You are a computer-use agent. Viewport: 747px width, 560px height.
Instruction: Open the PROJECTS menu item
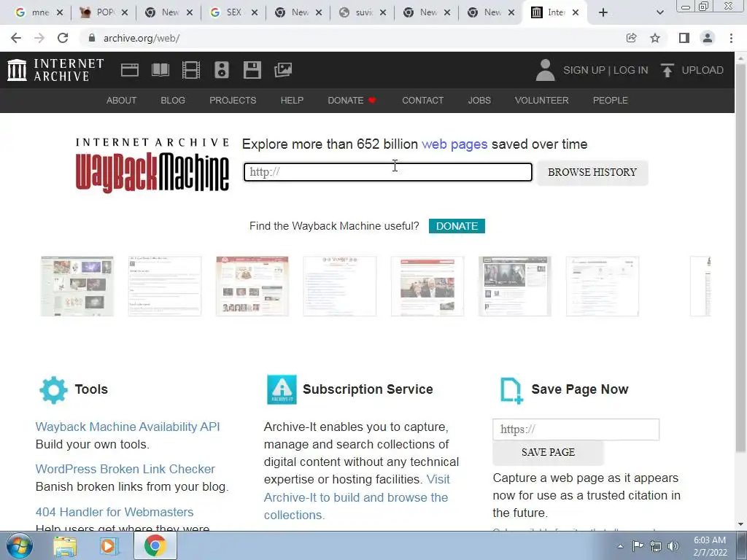233,101
